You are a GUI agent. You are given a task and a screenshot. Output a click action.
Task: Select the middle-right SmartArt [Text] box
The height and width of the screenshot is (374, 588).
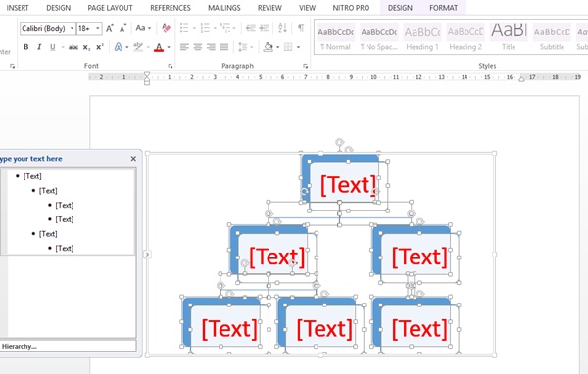419,257
